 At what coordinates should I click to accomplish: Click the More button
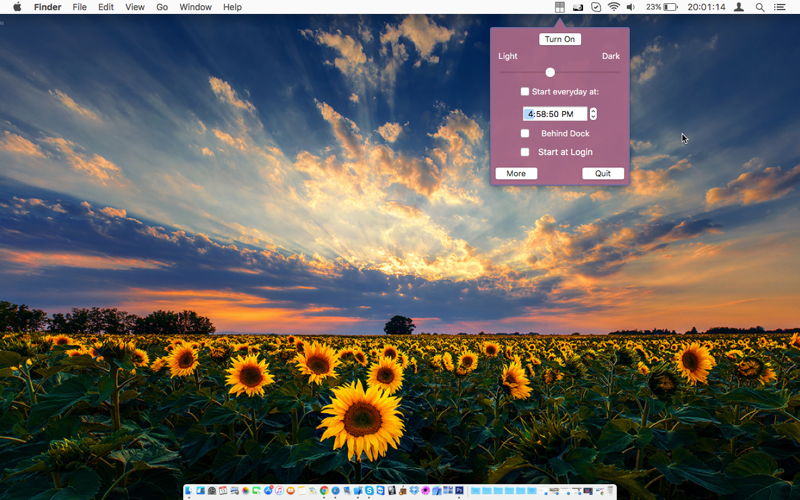516,173
